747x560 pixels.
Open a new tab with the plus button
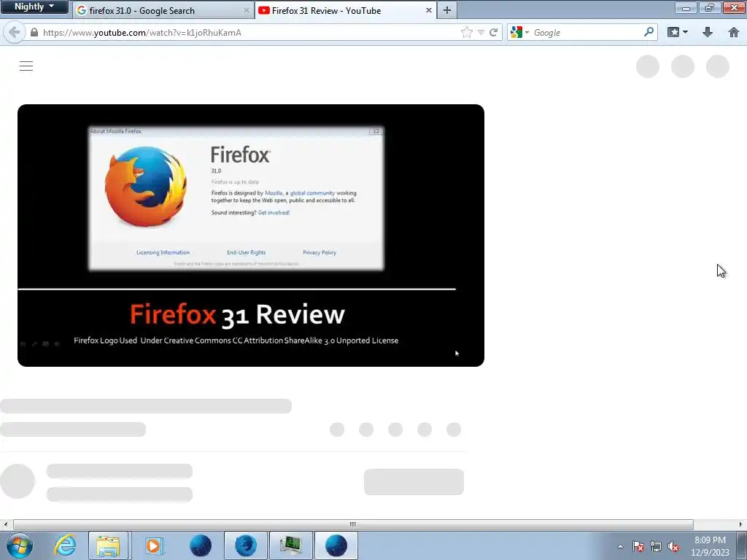point(447,10)
